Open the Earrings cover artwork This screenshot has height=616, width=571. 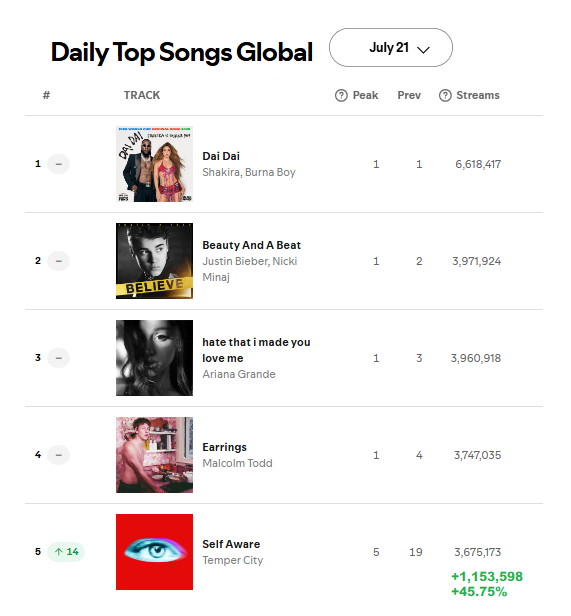click(154, 455)
